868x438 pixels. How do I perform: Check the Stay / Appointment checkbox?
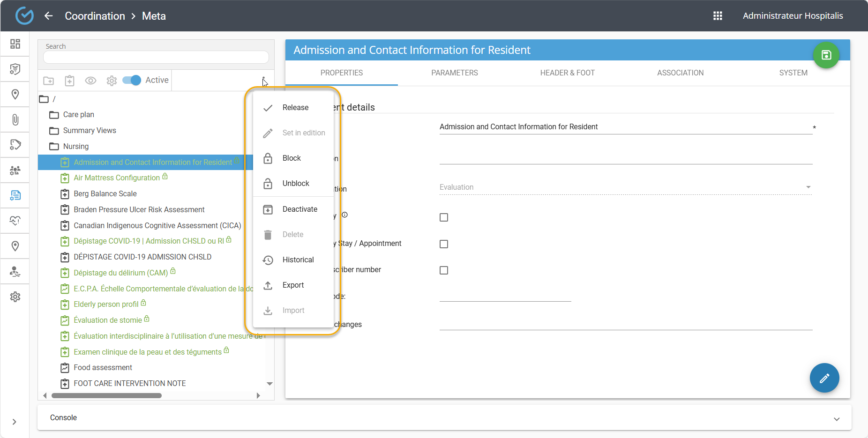click(x=444, y=244)
